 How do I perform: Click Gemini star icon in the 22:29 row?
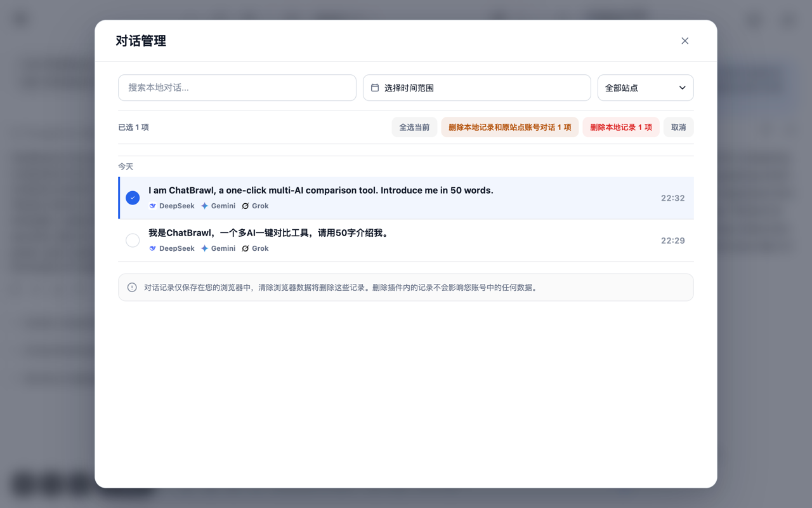point(204,248)
